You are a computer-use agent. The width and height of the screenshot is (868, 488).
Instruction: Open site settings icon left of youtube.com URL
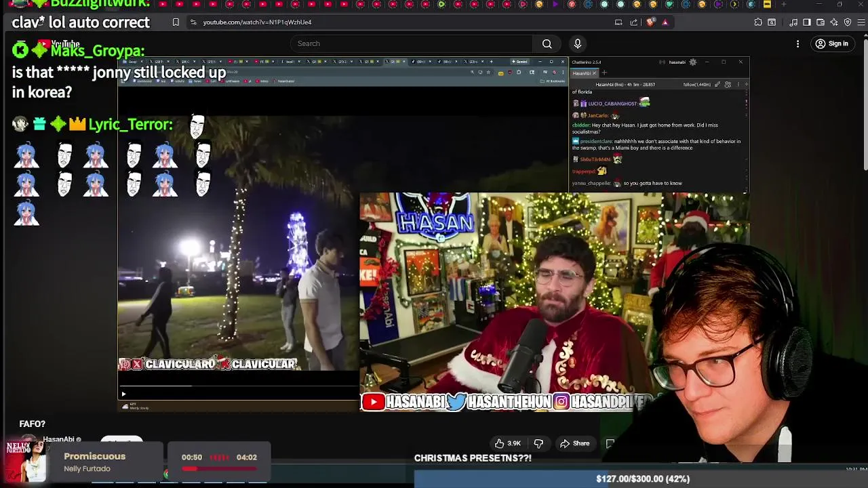pyautogui.click(x=193, y=22)
